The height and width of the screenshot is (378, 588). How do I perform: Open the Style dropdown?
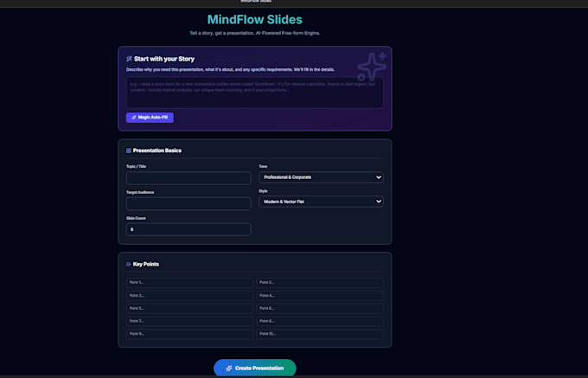(x=321, y=202)
